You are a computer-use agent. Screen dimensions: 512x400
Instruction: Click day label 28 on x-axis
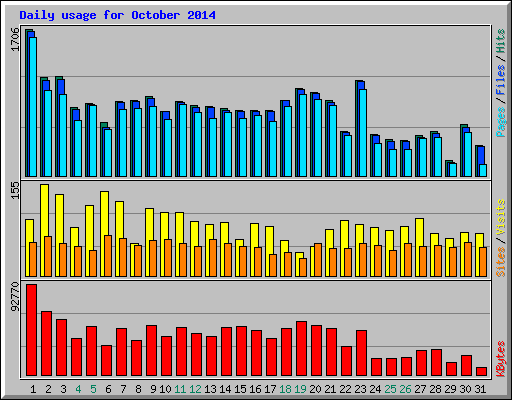point(435,389)
